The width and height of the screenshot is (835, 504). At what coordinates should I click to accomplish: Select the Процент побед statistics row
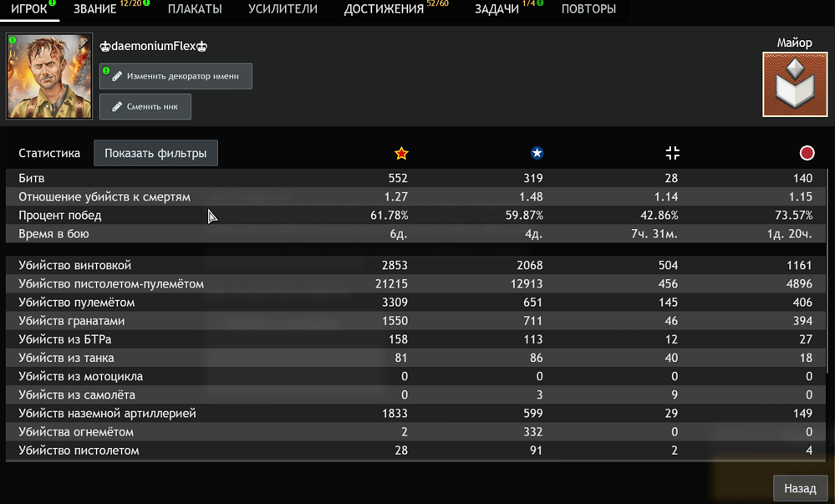60,216
